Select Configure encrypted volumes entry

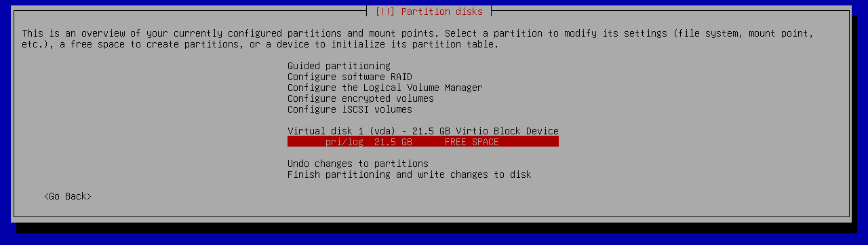tap(361, 98)
